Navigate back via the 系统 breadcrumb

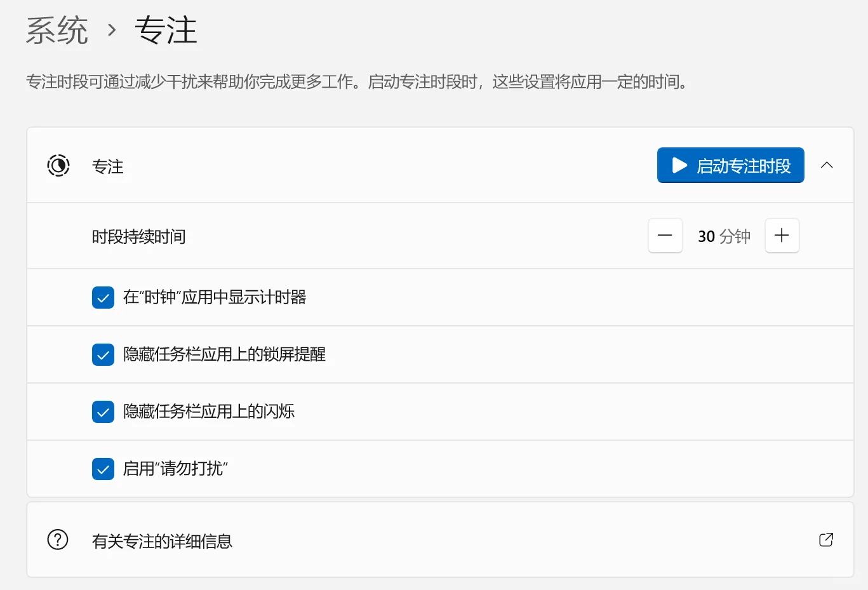pyautogui.click(x=56, y=30)
